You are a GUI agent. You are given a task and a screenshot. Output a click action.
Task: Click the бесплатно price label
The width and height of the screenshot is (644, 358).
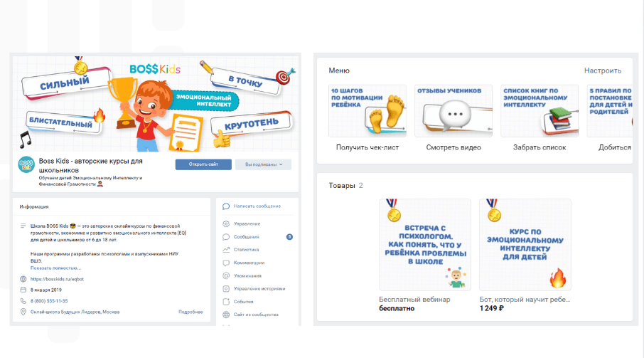click(x=397, y=308)
